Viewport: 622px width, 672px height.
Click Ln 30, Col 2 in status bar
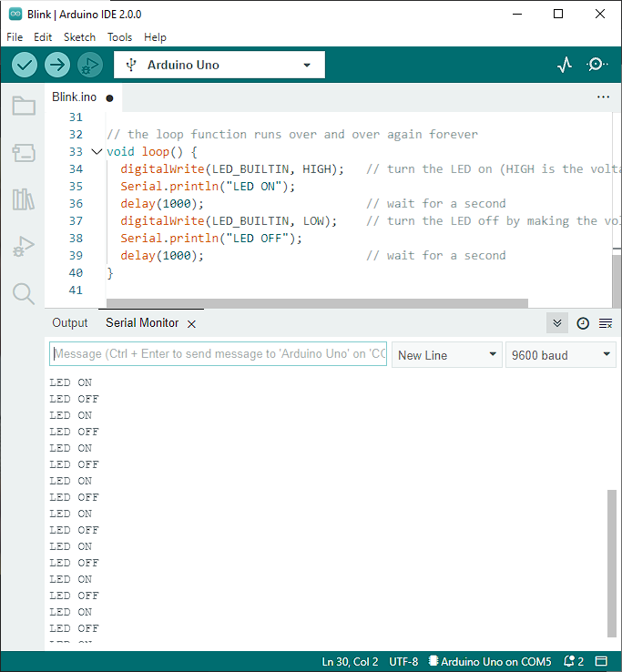[x=350, y=662]
